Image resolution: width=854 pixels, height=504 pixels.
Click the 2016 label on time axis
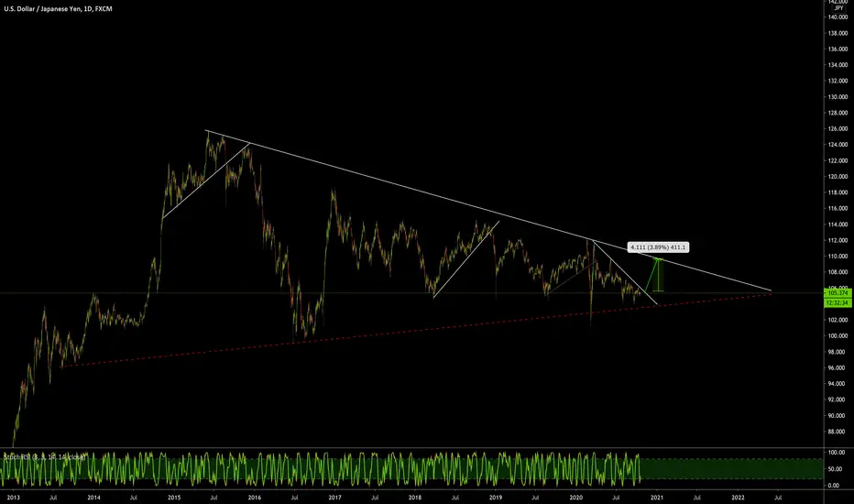(255, 498)
